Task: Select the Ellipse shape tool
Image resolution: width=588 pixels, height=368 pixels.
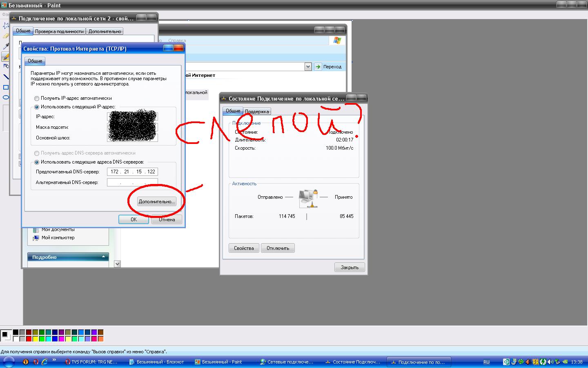Action: click(5, 97)
